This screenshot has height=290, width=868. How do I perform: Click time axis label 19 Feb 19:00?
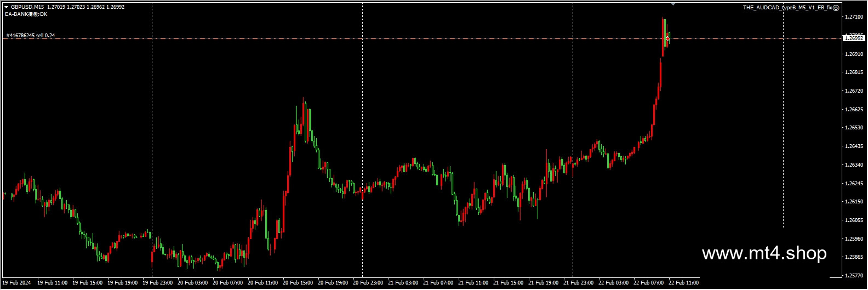pos(122,283)
